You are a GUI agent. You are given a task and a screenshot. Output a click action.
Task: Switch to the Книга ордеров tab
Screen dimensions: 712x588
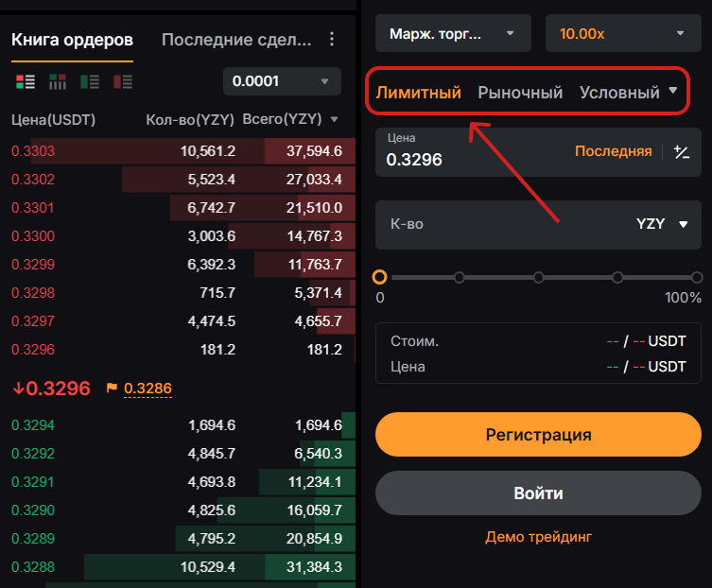click(72, 40)
